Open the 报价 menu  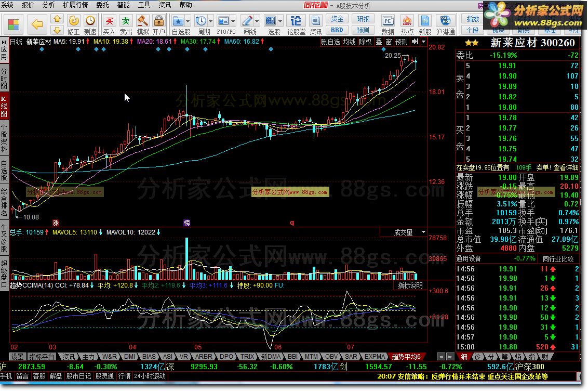28,5
